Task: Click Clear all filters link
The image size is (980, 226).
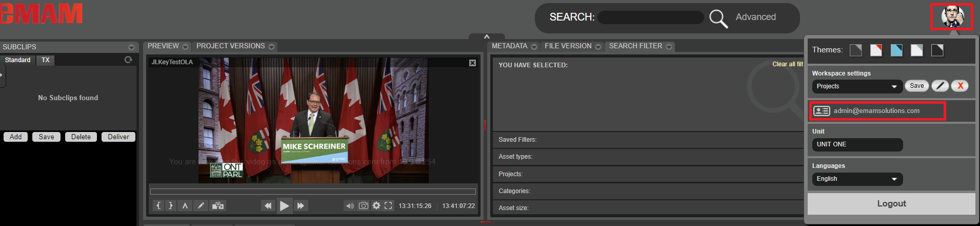Action: point(788,64)
